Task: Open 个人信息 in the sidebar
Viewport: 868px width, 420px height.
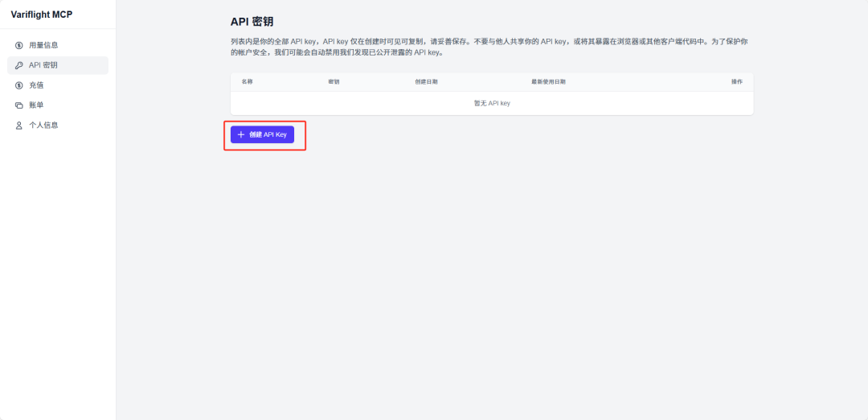Action: coord(58,126)
